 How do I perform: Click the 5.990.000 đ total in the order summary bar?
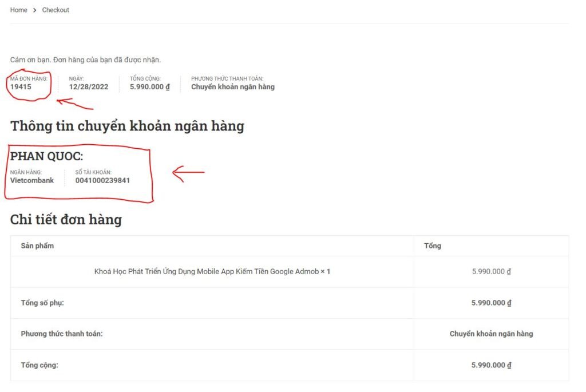coord(149,87)
